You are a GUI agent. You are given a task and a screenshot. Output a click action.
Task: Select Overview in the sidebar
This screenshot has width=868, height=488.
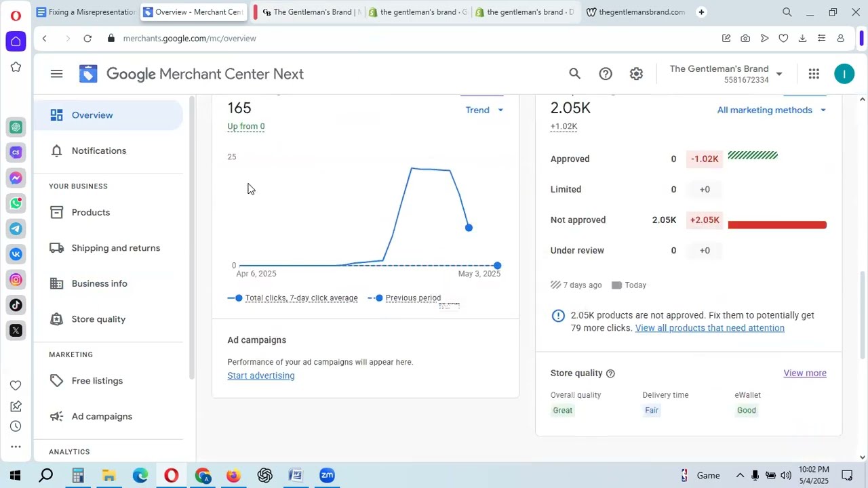pos(108,115)
